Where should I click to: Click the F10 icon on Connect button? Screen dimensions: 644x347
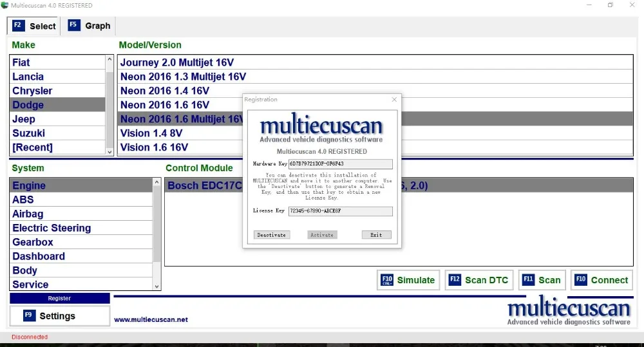coord(581,279)
